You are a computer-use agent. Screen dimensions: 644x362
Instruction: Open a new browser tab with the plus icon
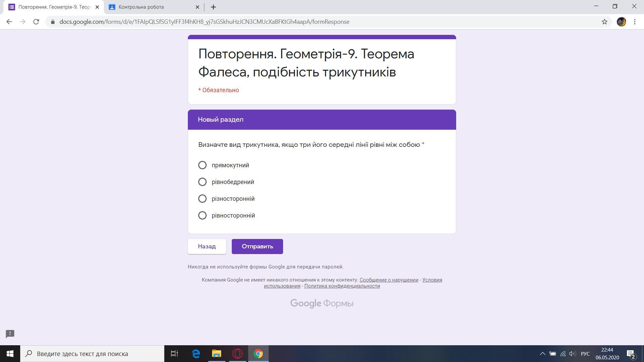213,7
